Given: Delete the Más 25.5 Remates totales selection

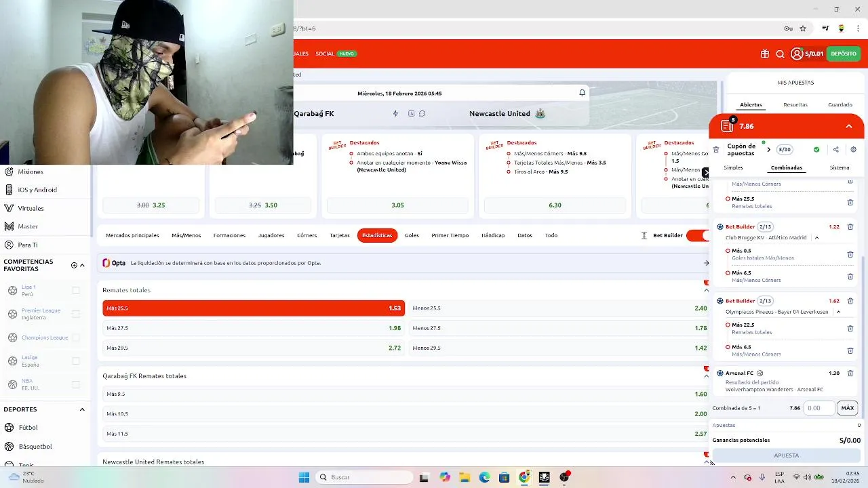Looking at the screenshot, I should (x=850, y=202).
